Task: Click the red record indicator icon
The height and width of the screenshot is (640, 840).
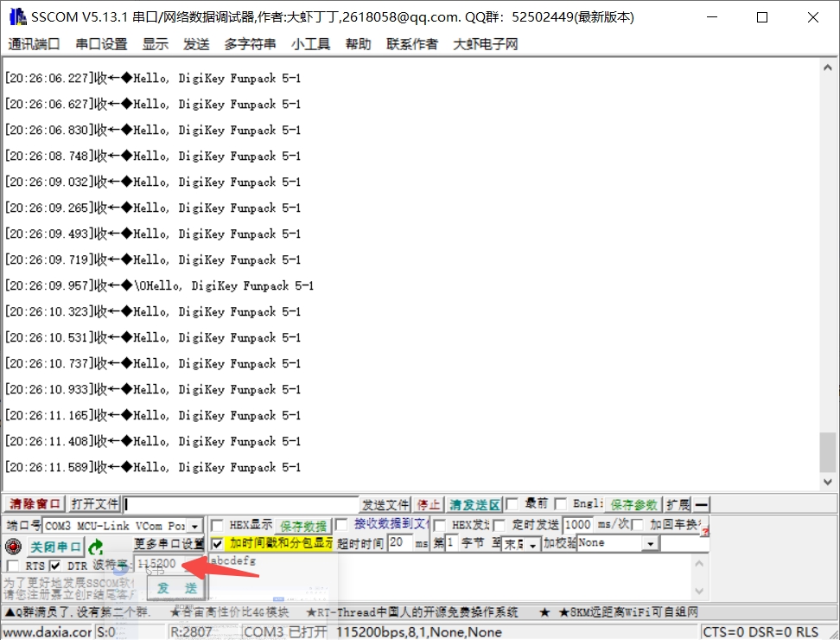Action: point(13,547)
